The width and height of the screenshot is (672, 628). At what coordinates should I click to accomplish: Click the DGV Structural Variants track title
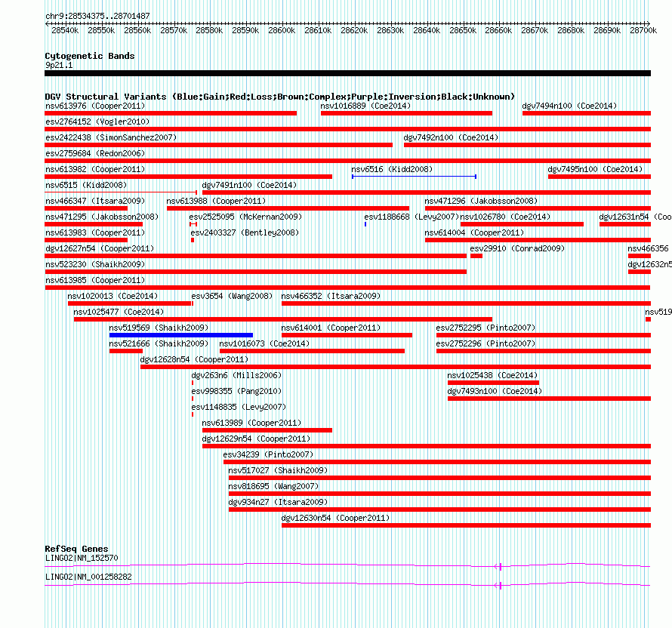(280, 97)
